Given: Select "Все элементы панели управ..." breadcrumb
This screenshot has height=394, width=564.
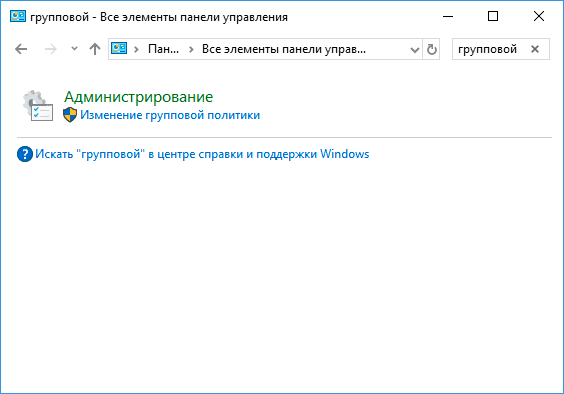Looking at the screenshot, I should click(x=284, y=49).
